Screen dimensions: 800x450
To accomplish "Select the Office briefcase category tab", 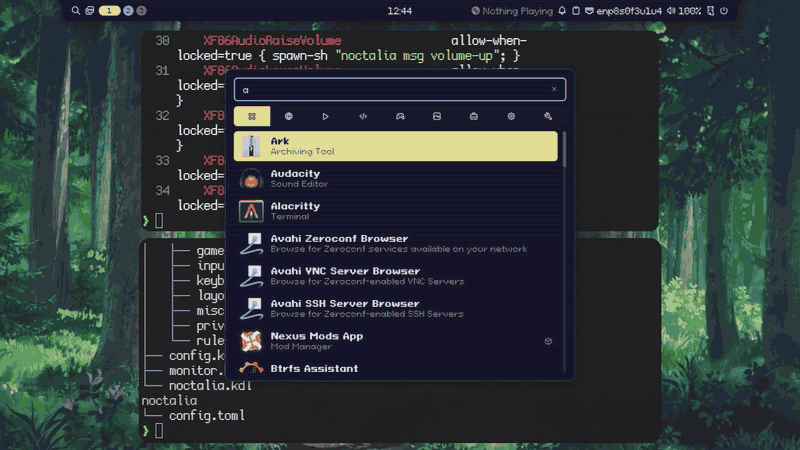I will pyautogui.click(x=474, y=116).
